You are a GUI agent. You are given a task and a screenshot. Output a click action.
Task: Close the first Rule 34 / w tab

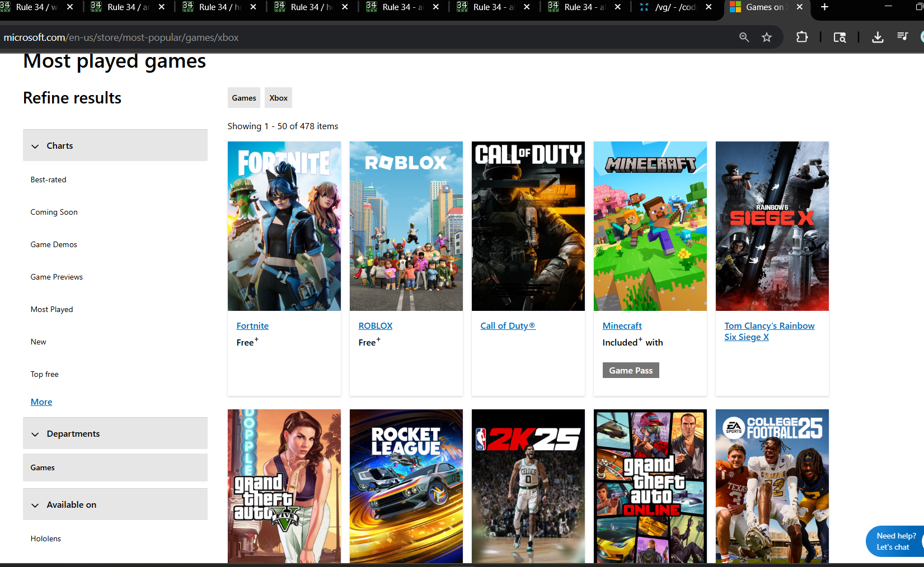(70, 7)
